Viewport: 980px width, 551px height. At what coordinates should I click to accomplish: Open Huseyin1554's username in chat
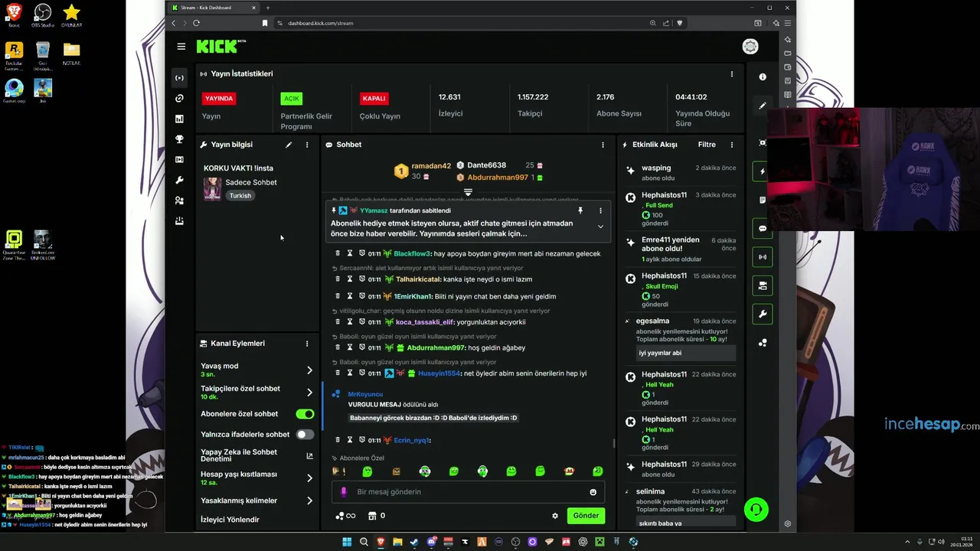click(x=439, y=373)
